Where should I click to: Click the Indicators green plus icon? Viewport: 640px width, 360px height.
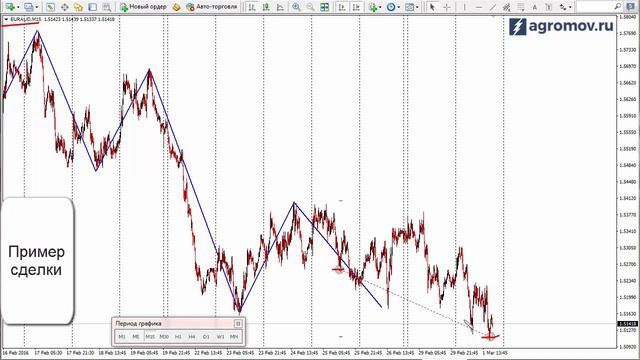[x=372, y=7]
